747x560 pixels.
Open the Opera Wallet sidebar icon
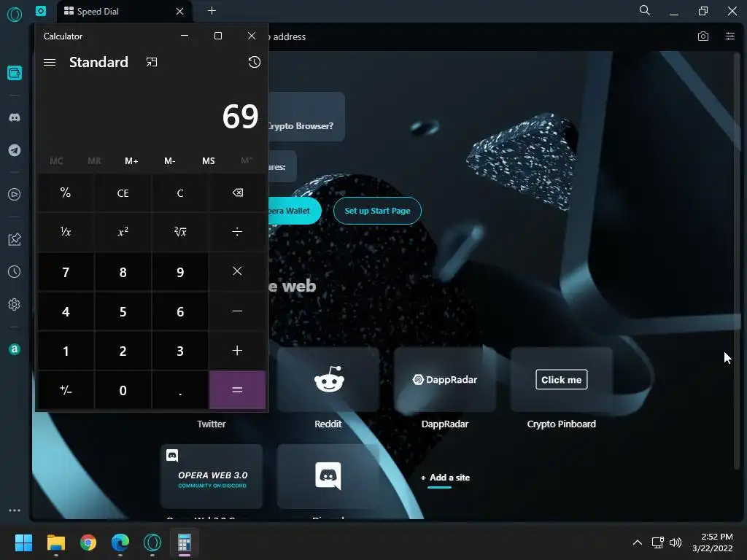tap(15, 73)
